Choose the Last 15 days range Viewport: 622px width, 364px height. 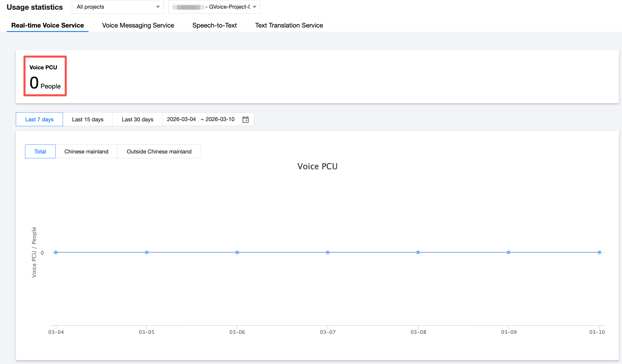[88, 119]
